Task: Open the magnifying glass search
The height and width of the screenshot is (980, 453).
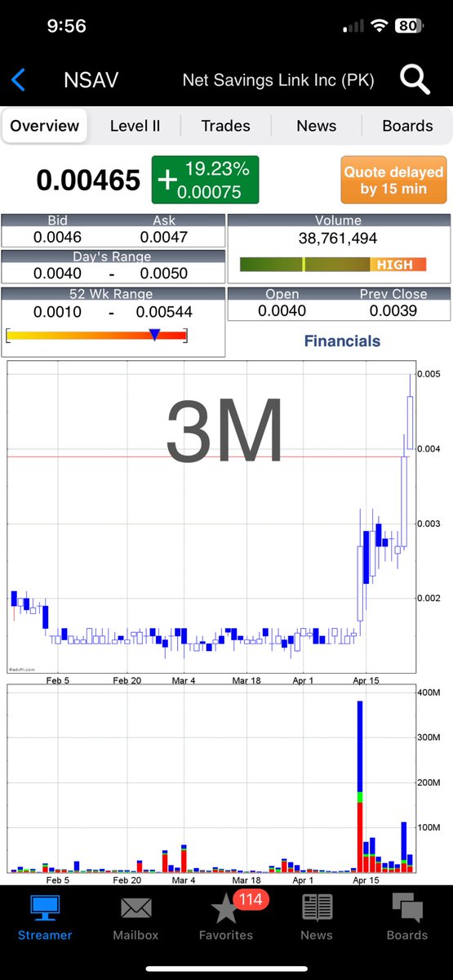Action: point(415,80)
